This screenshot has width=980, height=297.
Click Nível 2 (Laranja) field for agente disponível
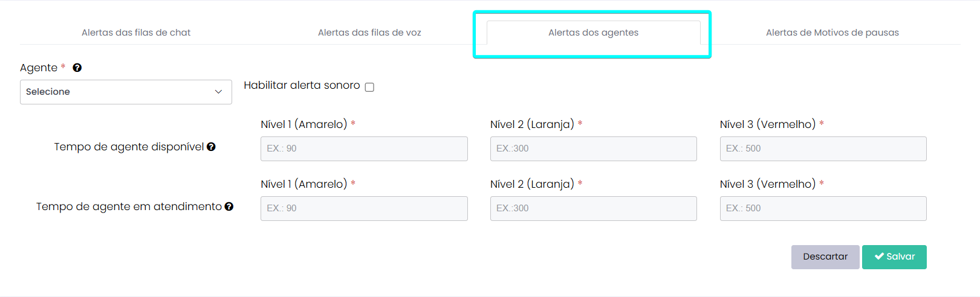(593, 148)
